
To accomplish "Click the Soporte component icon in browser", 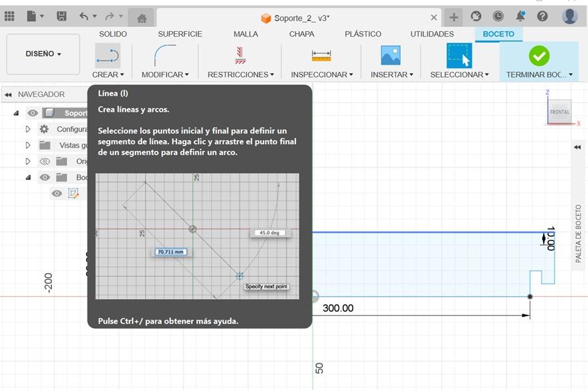I will [49, 112].
